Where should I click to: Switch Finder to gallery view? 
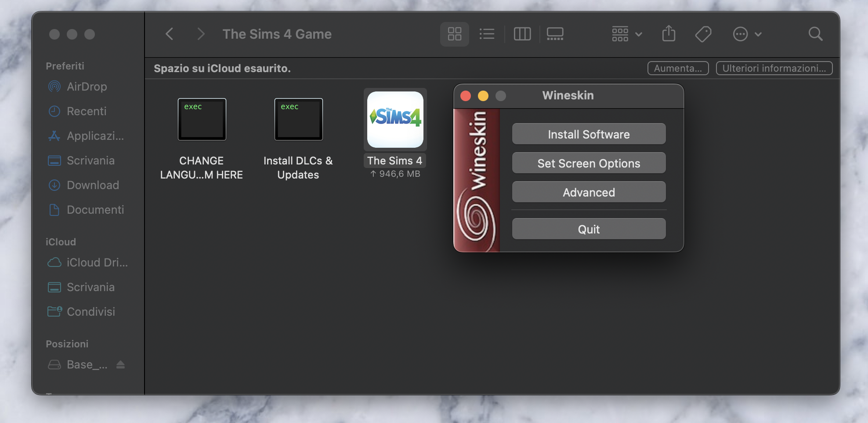click(555, 34)
